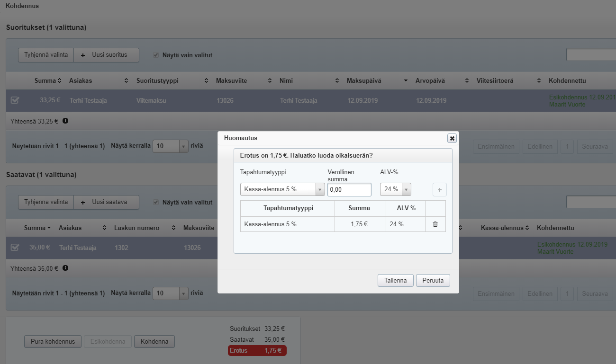
Task: Click Pura kohdennus button
Action: point(53,341)
